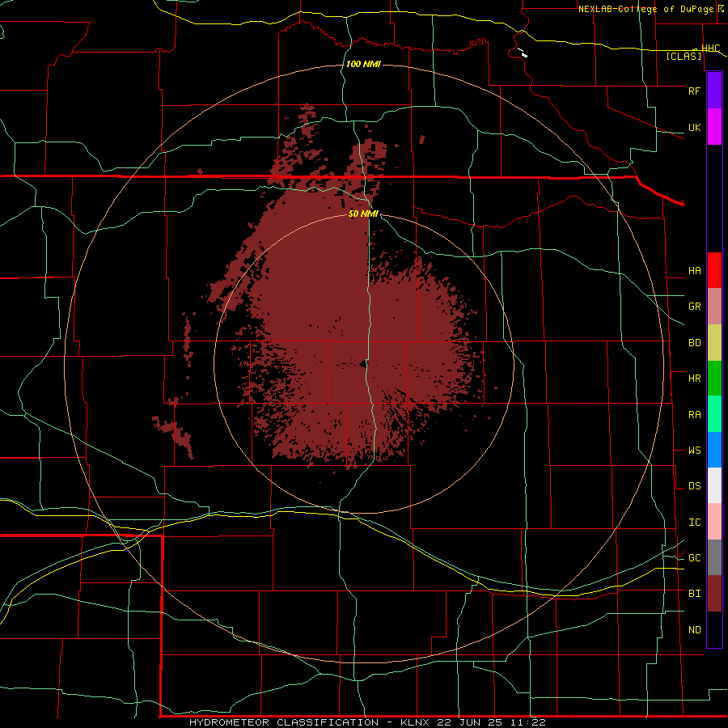Click the UK legend label
728x728 pixels.
tap(694, 127)
